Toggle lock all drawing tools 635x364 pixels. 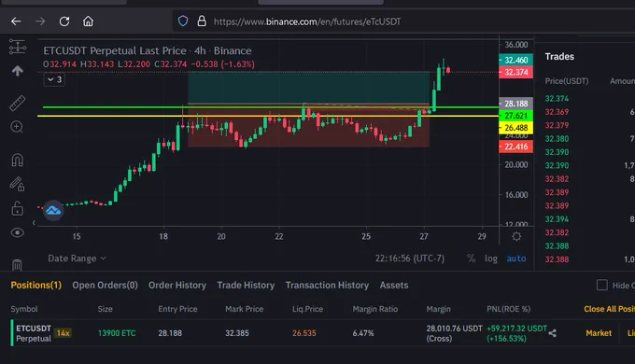click(17, 208)
